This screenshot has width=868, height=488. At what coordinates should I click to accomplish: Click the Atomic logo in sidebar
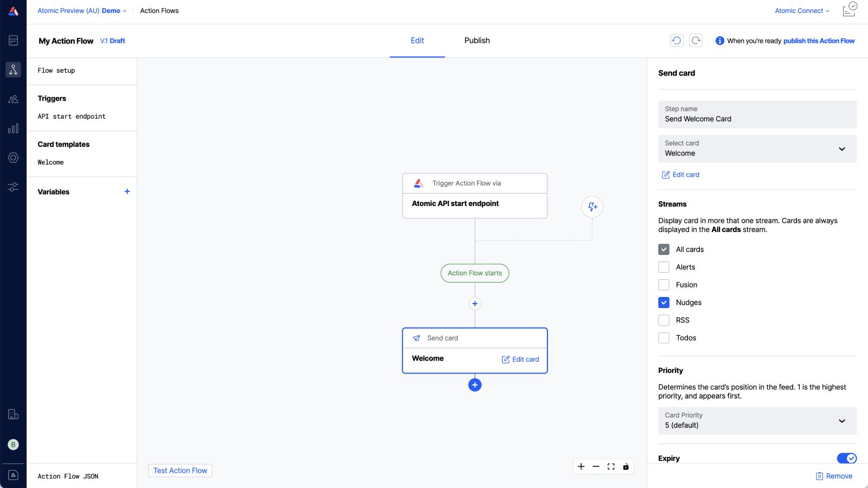click(x=14, y=11)
